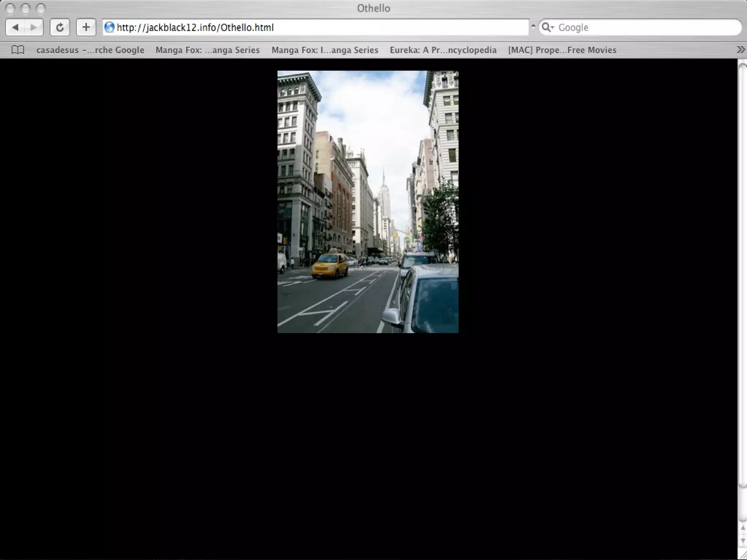Open casadesus Google search bookmark

click(90, 50)
